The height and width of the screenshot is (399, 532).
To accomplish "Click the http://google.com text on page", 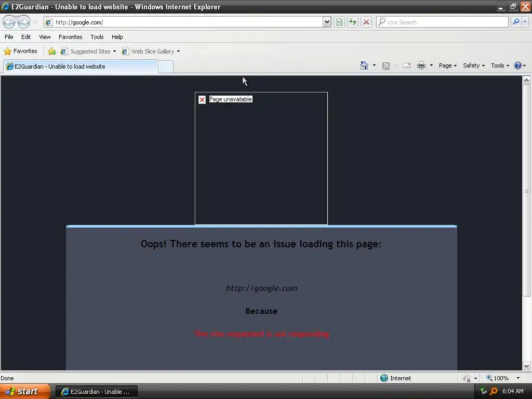I will tap(262, 288).
